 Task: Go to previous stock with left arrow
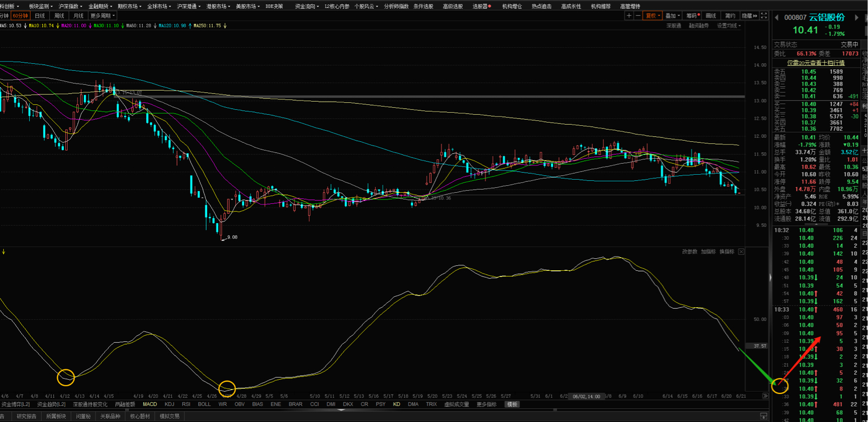coord(777,18)
